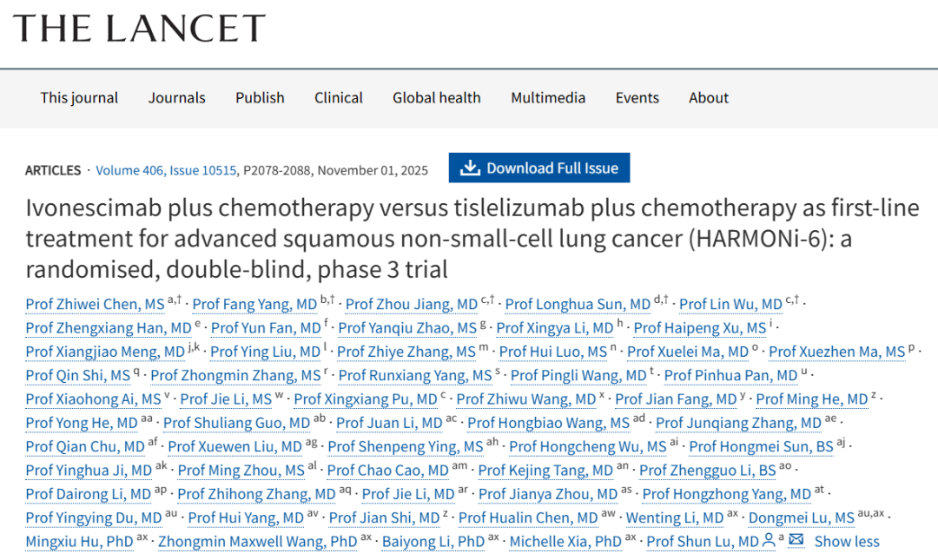Open the Multimedia menu item

click(548, 98)
